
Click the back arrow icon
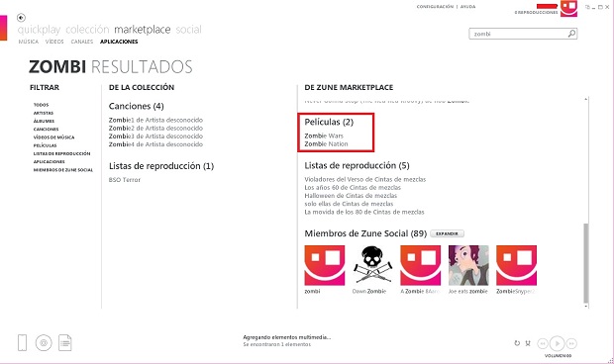(21, 18)
